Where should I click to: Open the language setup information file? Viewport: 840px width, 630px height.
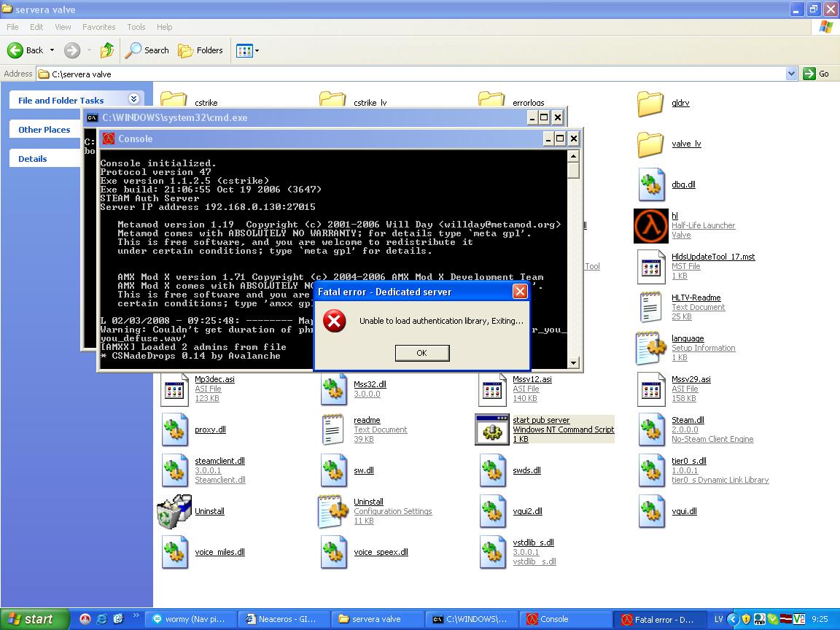coord(651,348)
